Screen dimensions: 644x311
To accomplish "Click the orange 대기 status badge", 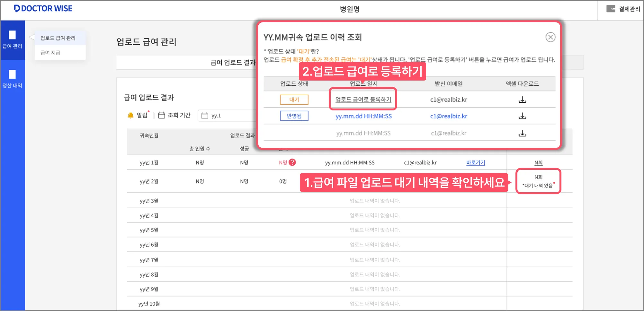I will (294, 99).
